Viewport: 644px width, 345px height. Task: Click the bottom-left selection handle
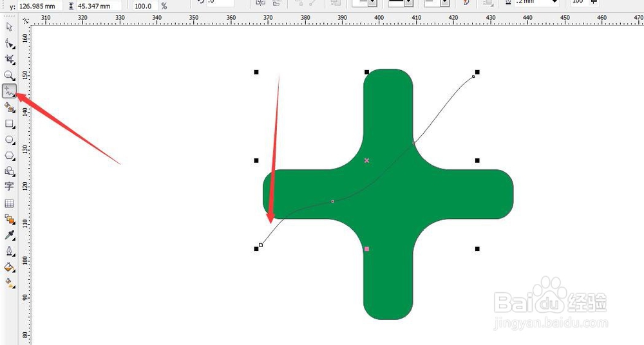click(x=256, y=249)
